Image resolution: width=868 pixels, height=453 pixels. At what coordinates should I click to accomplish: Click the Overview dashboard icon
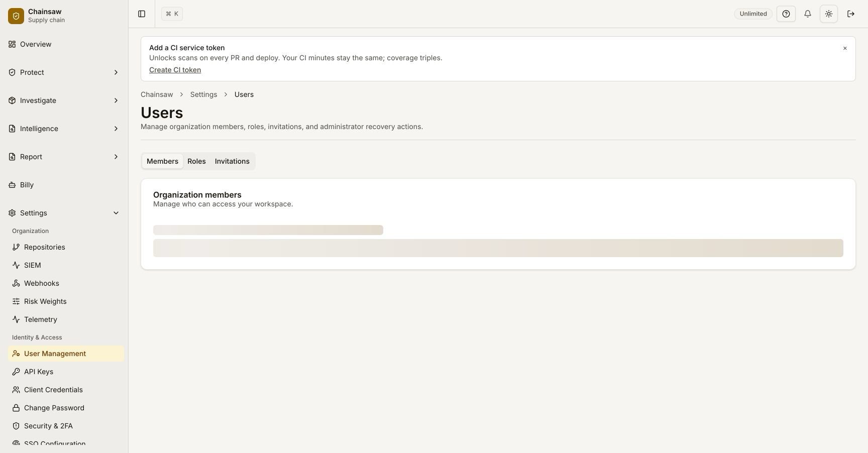click(12, 44)
